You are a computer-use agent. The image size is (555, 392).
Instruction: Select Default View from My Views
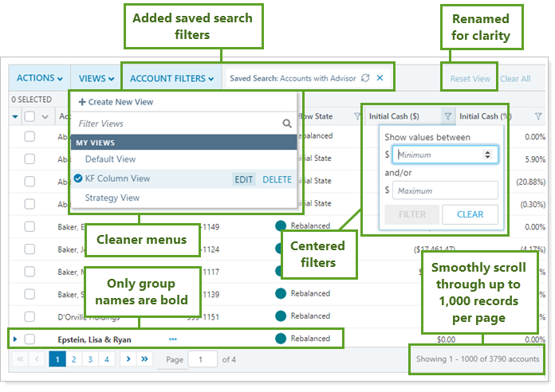pyautogui.click(x=110, y=159)
